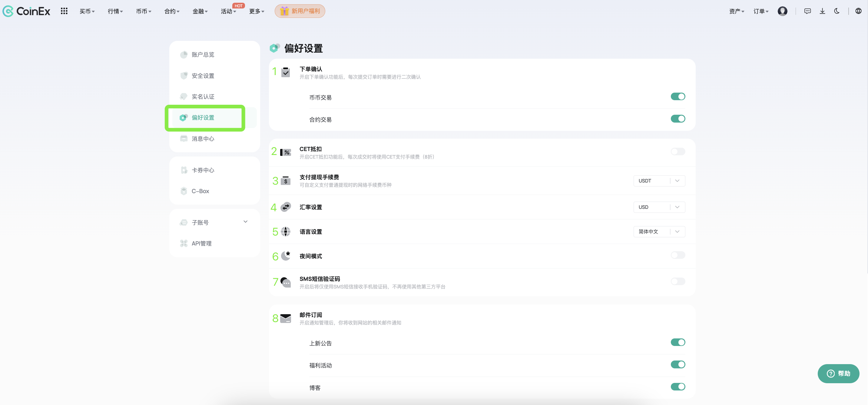Click the download app icon
The image size is (868, 405).
coord(822,11)
